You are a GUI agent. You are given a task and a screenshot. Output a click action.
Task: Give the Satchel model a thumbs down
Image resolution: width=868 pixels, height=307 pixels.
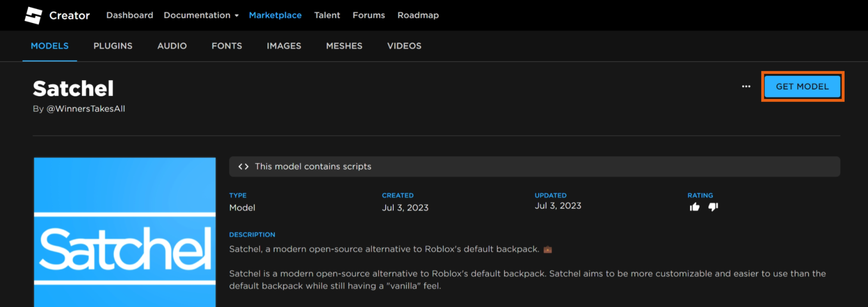713,207
